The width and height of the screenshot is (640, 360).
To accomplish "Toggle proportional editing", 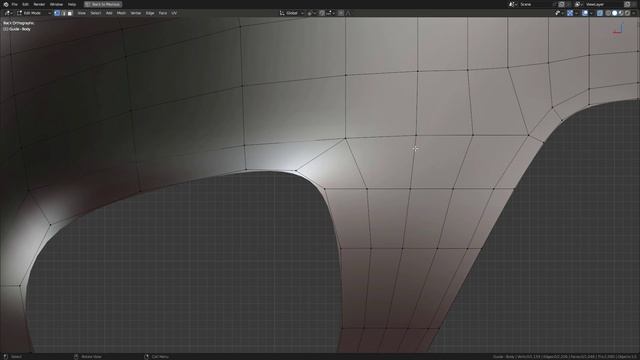I will tap(341, 13).
